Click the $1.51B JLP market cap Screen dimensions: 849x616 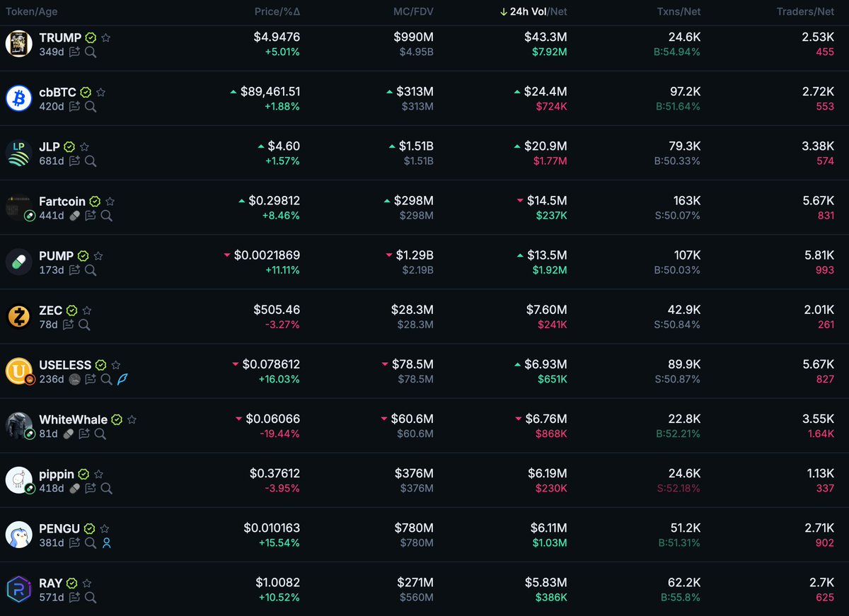(416, 146)
